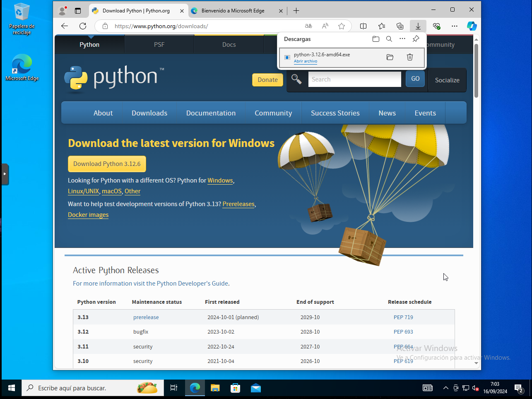Show python-3.12.6-amd64.exe in folder

coord(390,57)
